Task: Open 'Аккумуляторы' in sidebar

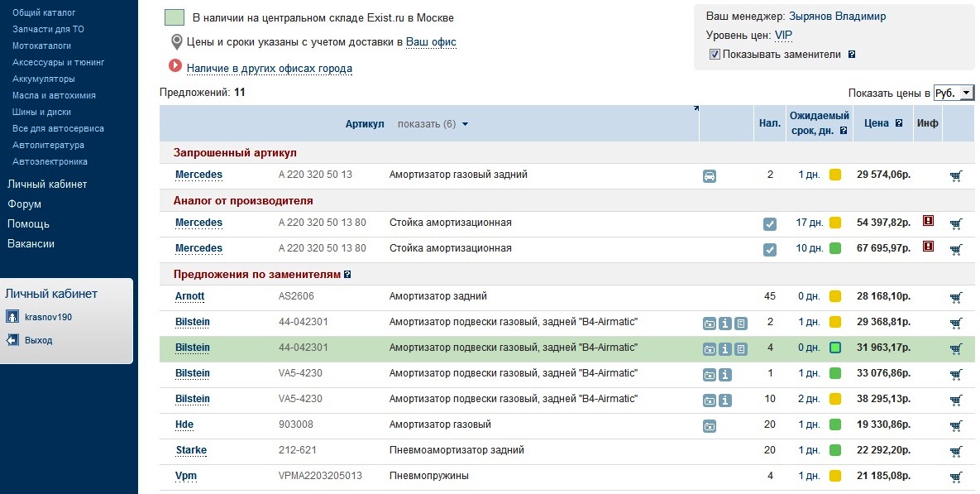Action: 44,79
